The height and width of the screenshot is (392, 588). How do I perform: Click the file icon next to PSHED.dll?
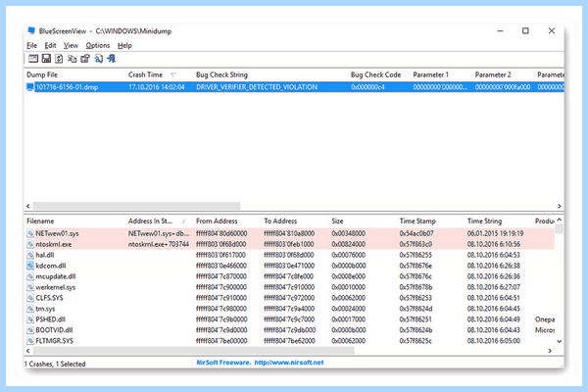[x=30, y=319]
